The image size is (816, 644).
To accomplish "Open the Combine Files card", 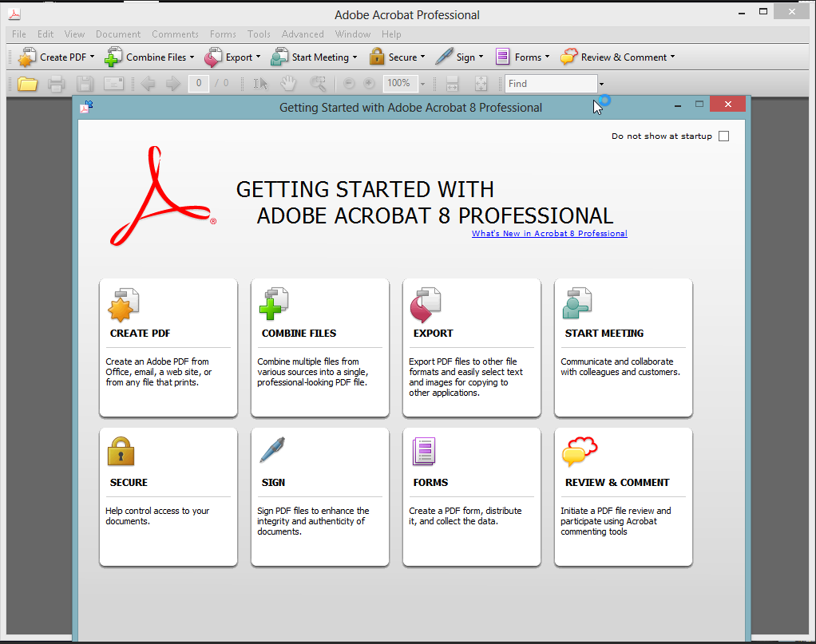I will click(320, 347).
